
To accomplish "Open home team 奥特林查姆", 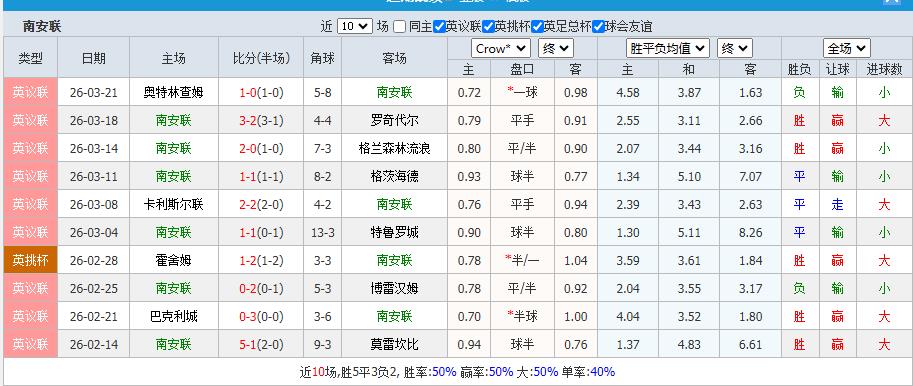I will (x=174, y=93).
